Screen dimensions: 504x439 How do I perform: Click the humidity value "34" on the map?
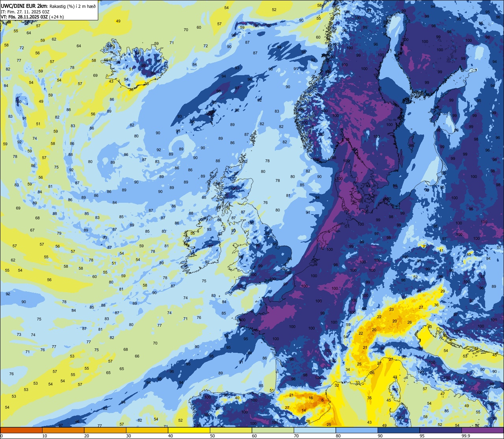coord(348,370)
